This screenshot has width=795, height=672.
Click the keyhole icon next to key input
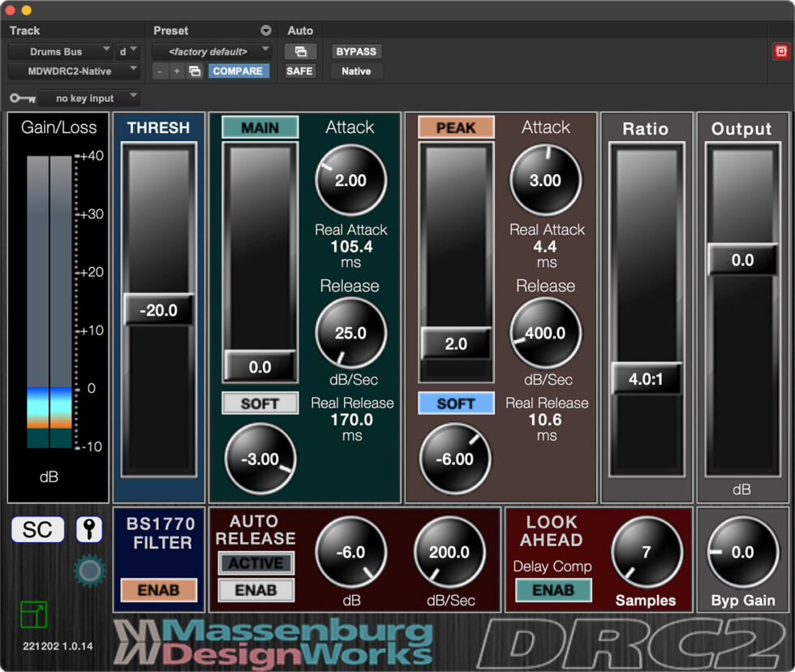point(22,97)
